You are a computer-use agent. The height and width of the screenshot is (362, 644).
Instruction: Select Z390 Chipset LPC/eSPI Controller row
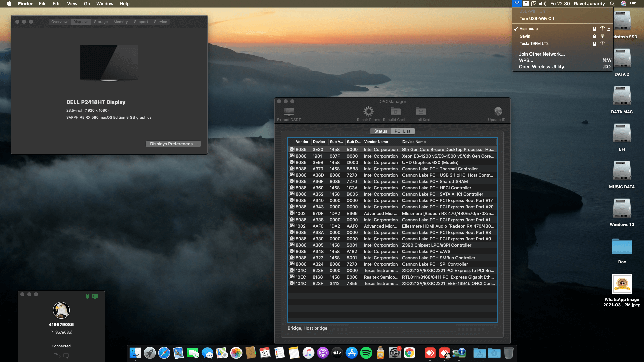pos(392,245)
